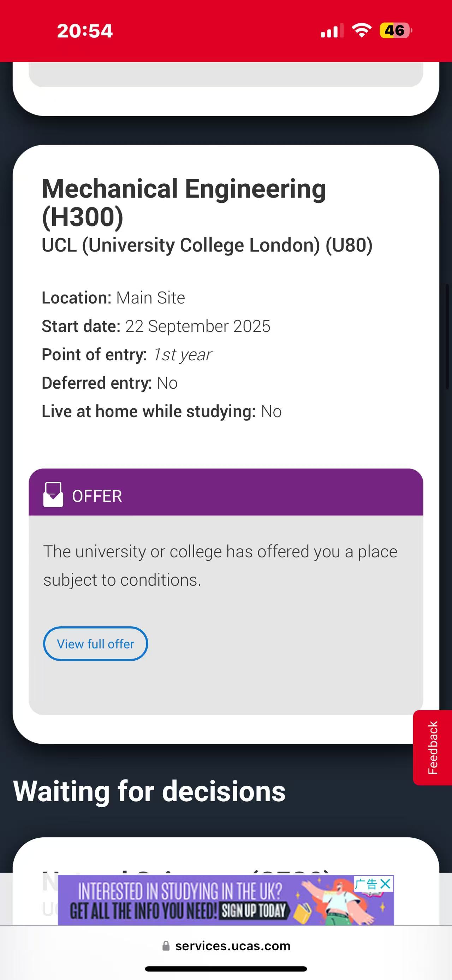Tap the offer envelope icon
Image resolution: width=452 pixels, height=980 pixels.
[53, 495]
